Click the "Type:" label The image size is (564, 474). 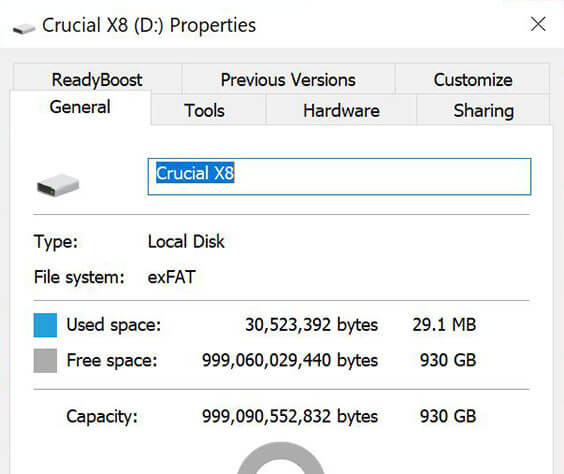pos(56,242)
